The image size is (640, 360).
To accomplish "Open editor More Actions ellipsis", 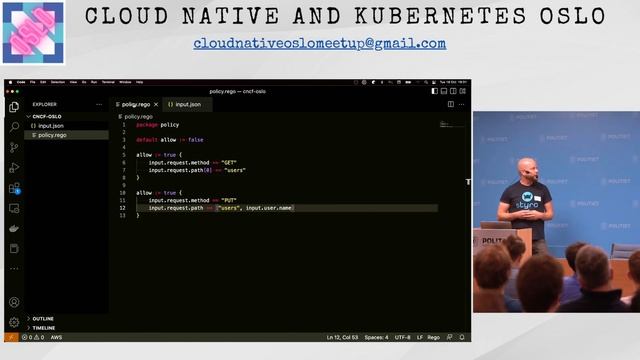I will click(462, 104).
